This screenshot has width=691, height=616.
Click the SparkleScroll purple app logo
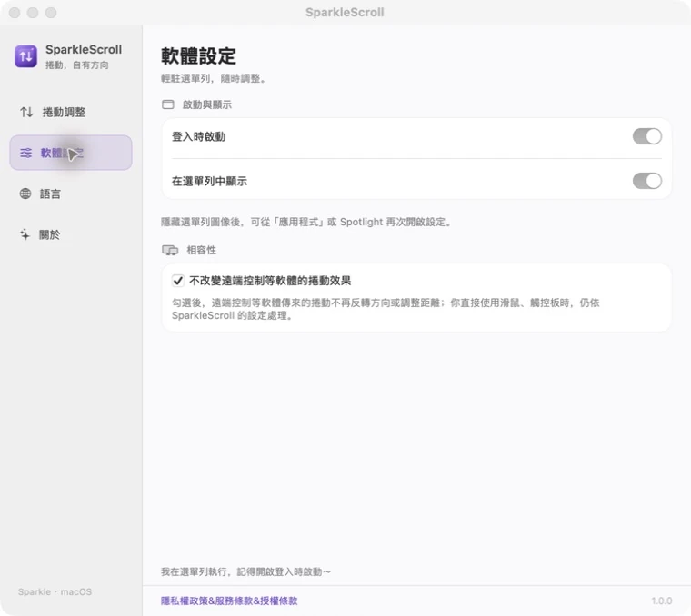click(25, 56)
